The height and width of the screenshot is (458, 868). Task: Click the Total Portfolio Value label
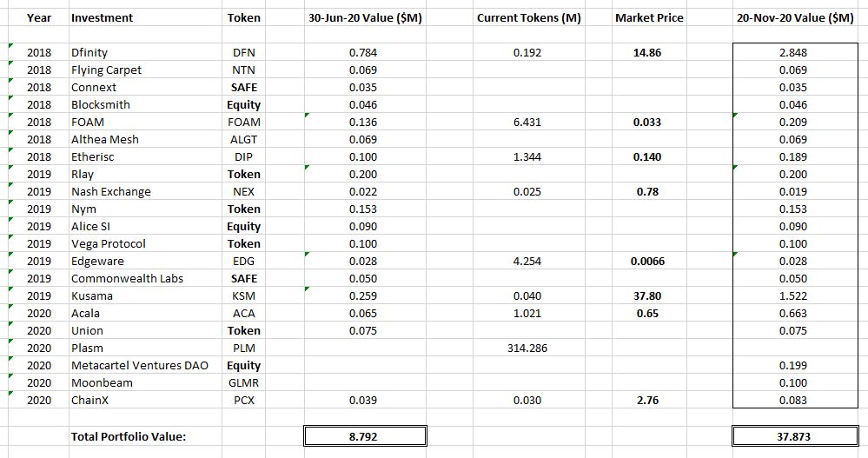click(x=129, y=436)
